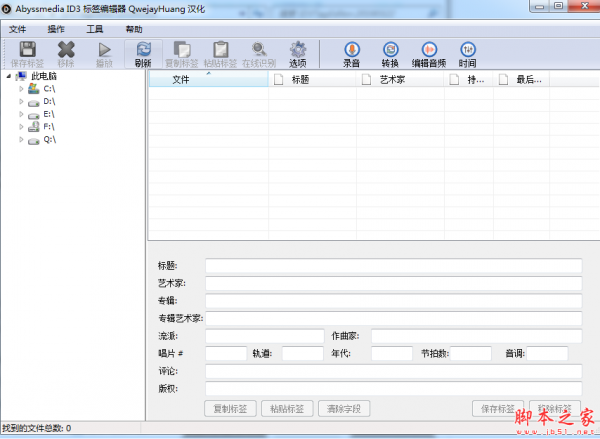Open the File (文件) menu
600x439 pixels.
point(18,29)
